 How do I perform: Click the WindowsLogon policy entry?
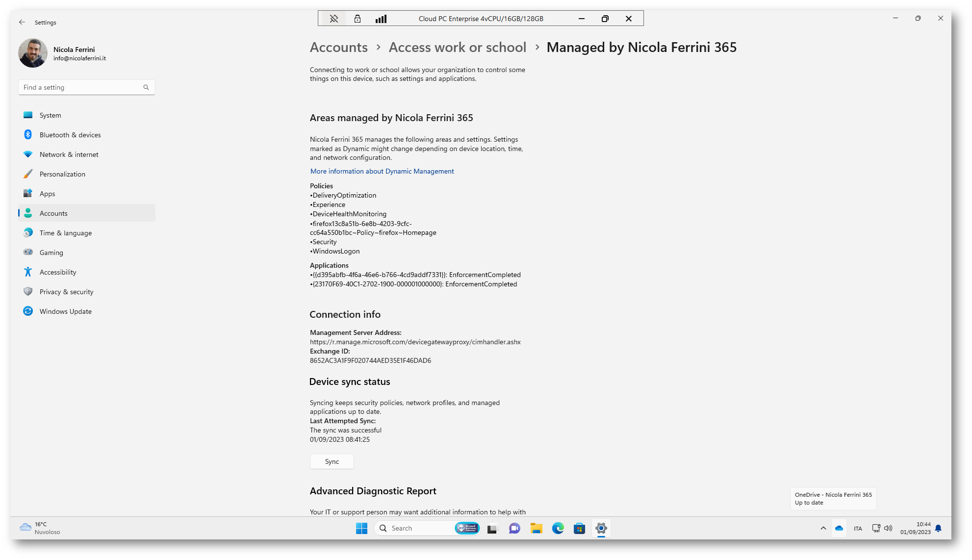pos(335,251)
